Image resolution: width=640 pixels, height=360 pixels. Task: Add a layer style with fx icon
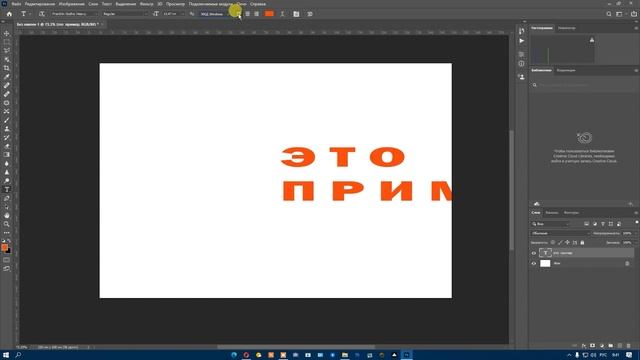pyautogui.click(x=584, y=346)
